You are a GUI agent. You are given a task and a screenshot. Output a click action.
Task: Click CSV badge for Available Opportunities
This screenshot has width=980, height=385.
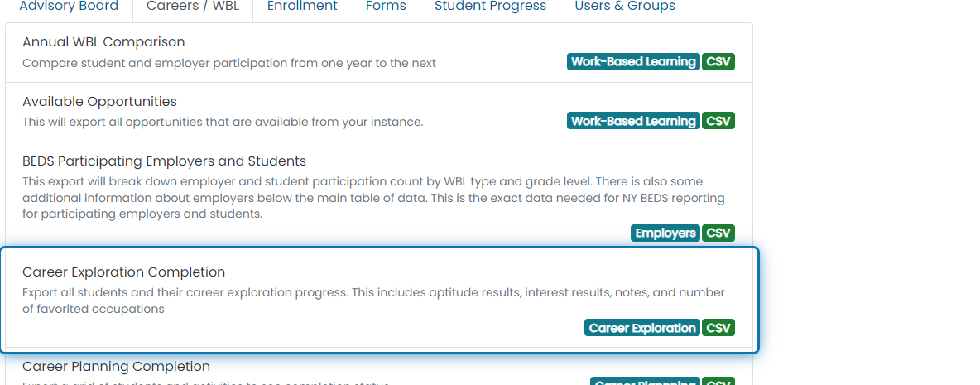[x=718, y=121]
